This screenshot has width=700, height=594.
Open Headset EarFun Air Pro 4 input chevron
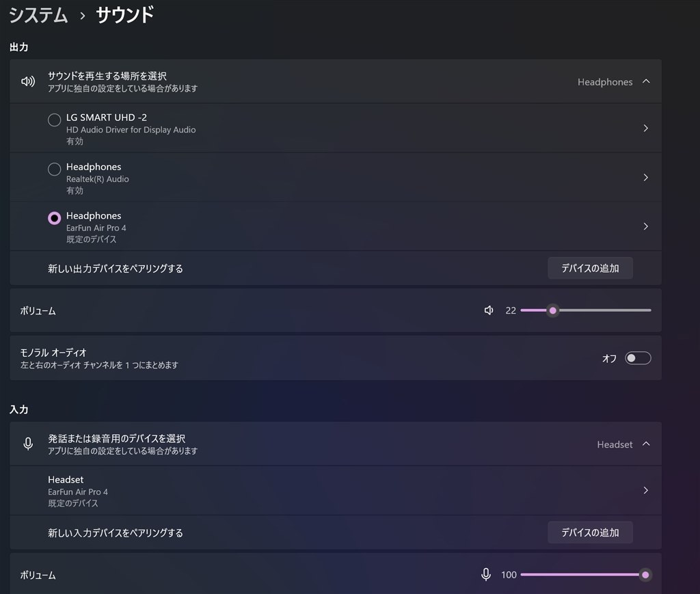tap(646, 490)
